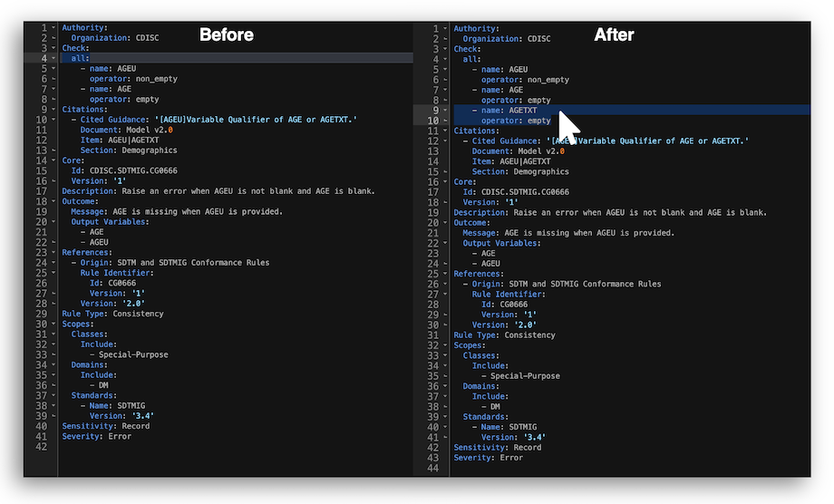Click the Description line in the After editor
Image resolution: width=834 pixels, height=504 pixels.
click(610, 212)
